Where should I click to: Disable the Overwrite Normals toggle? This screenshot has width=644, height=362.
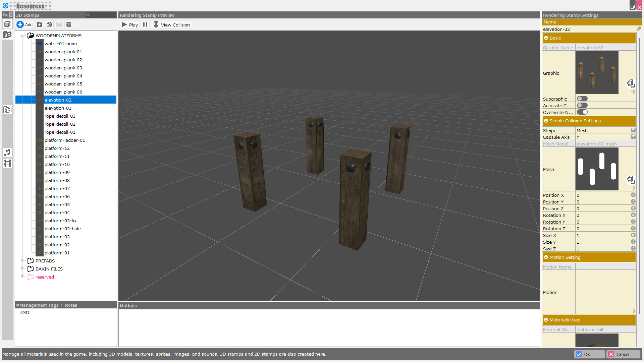(582, 112)
